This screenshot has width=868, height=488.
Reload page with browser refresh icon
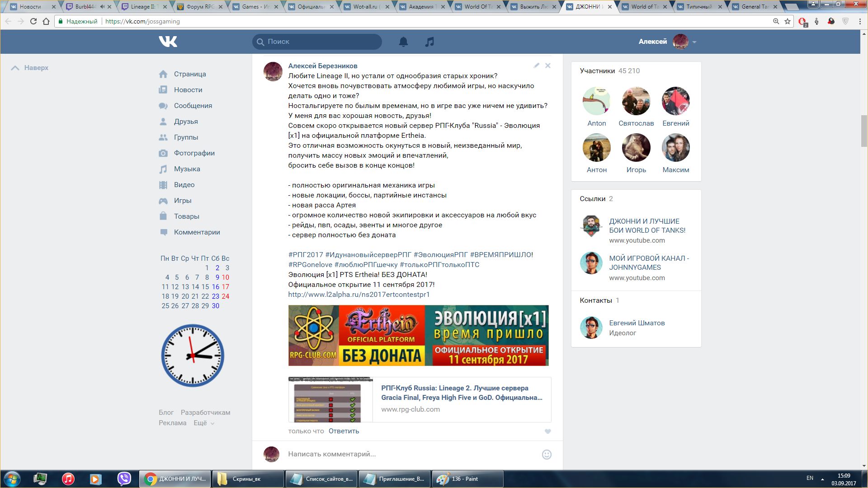tap(33, 21)
